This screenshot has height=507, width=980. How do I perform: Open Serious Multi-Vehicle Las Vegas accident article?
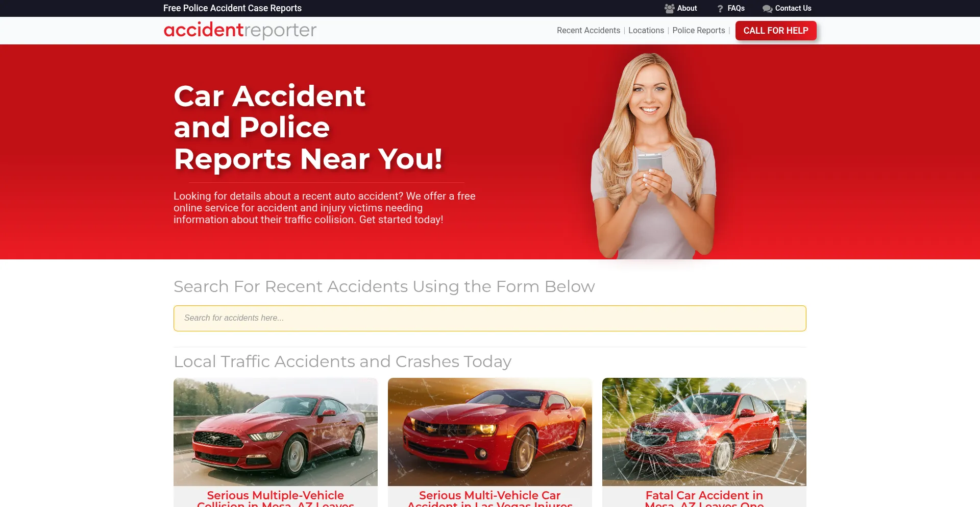click(489, 498)
